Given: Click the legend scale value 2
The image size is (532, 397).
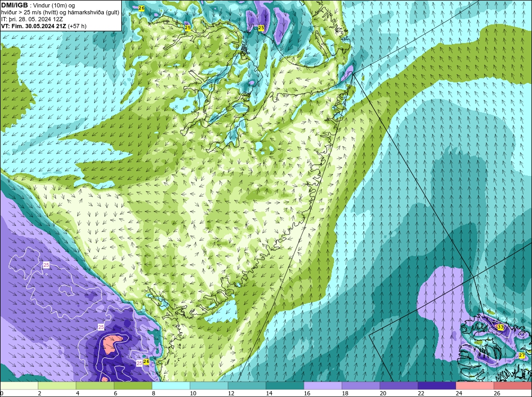Looking at the screenshot, I should pyautogui.click(x=40, y=393).
